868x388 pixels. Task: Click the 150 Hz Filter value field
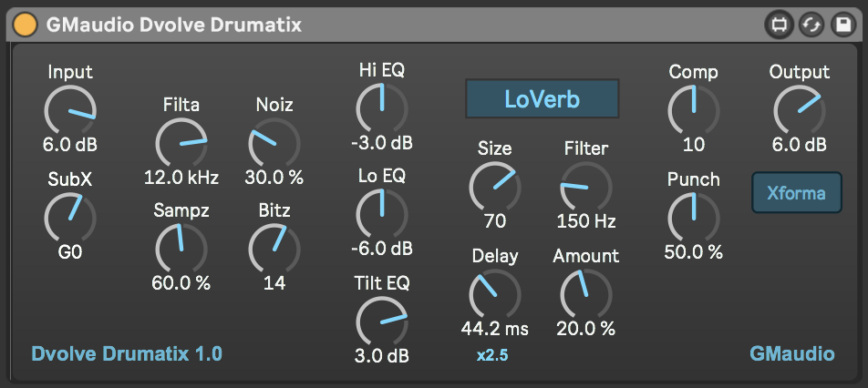pyautogui.click(x=586, y=221)
